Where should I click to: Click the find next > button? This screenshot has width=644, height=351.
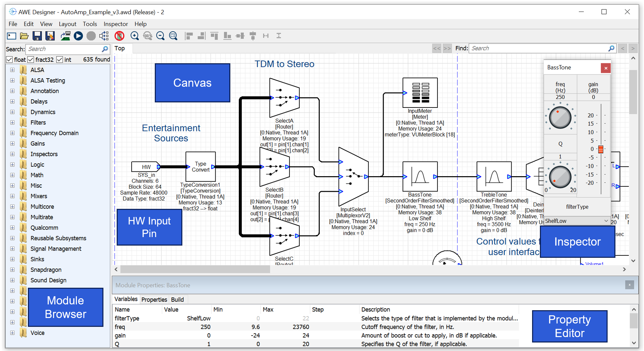(x=633, y=48)
